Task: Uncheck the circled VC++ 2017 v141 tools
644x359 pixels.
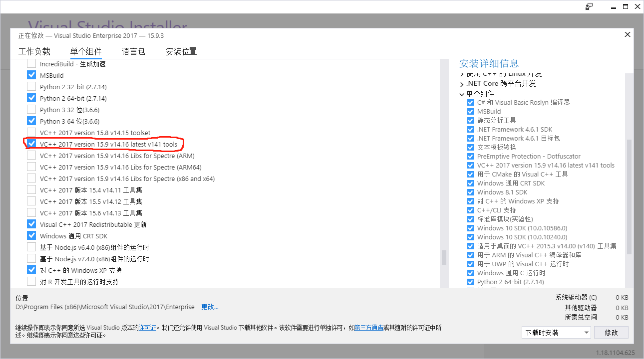Action: tap(31, 144)
